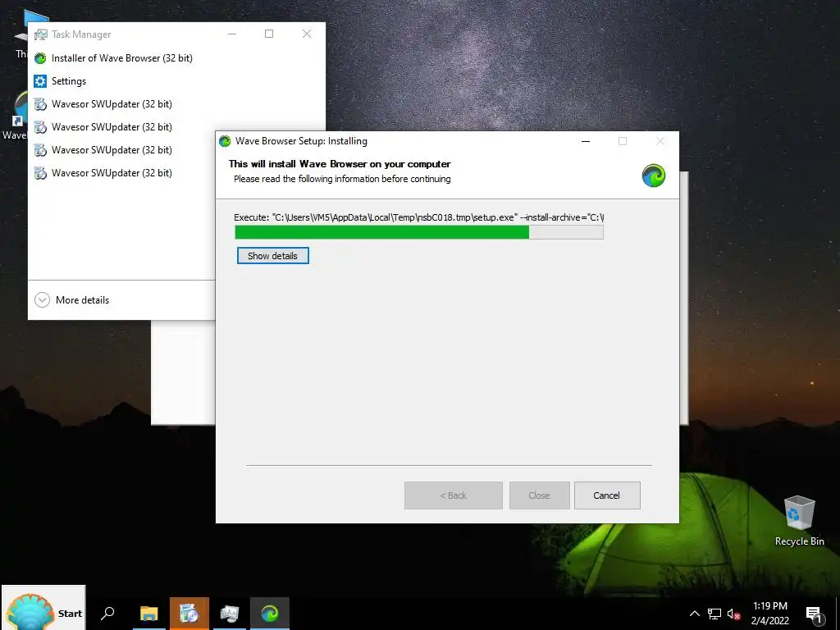Close the Task Manager window
840x630 pixels.
tap(307, 34)
